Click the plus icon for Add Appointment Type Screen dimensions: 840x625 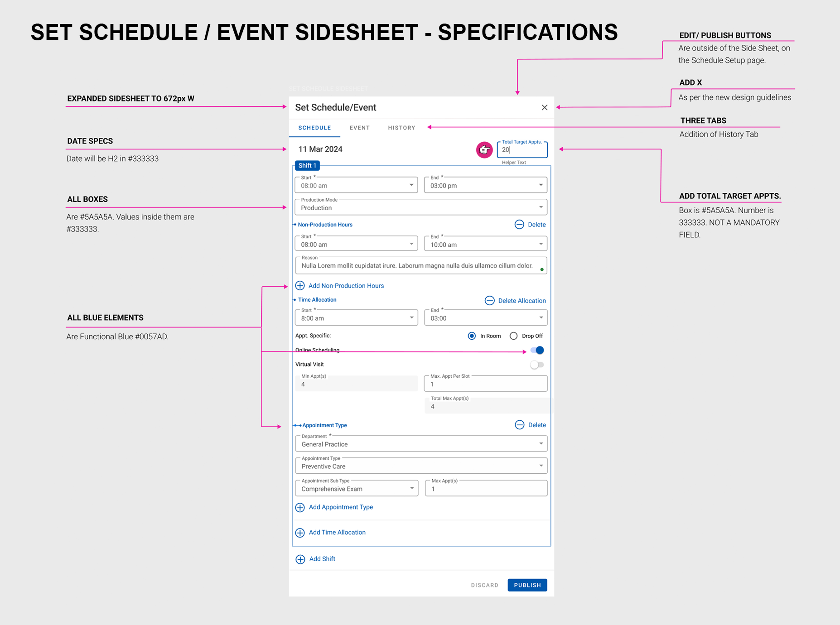click(300, 507)
